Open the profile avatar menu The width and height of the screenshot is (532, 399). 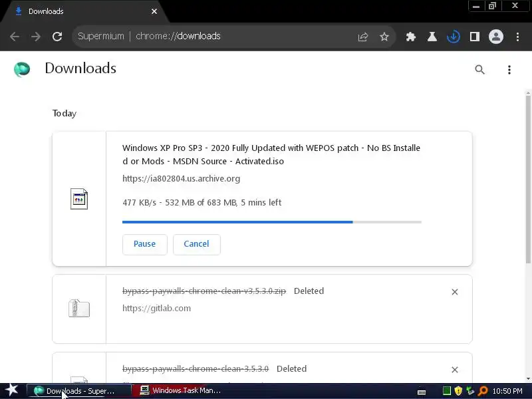click(x=495, y=37)
